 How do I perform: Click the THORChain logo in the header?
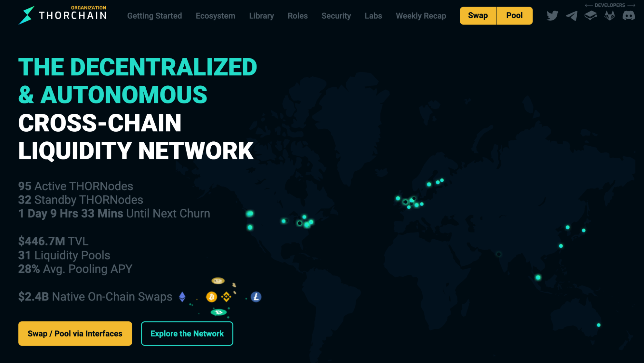coord(62,15)
